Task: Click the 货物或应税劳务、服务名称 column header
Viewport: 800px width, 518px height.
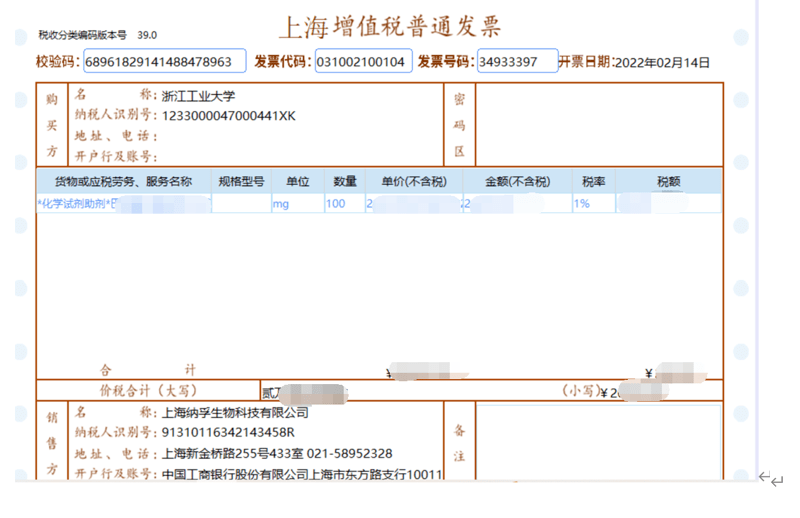Action: coord(122,181)
